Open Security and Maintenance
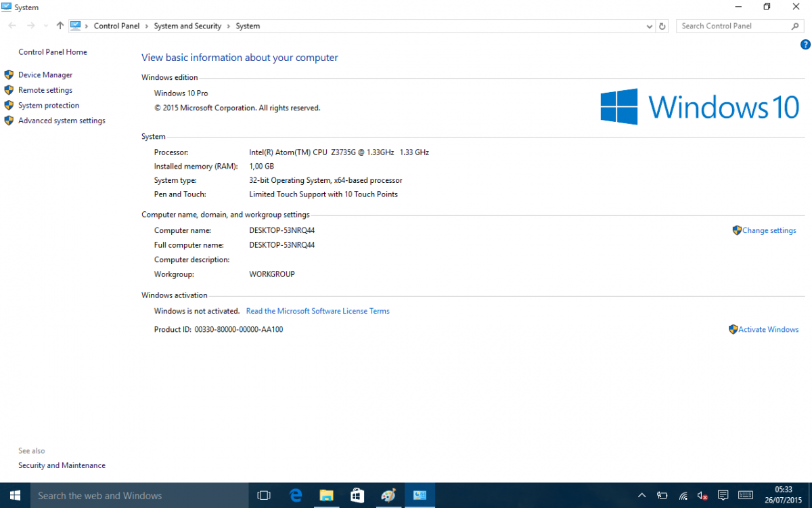 62,465
